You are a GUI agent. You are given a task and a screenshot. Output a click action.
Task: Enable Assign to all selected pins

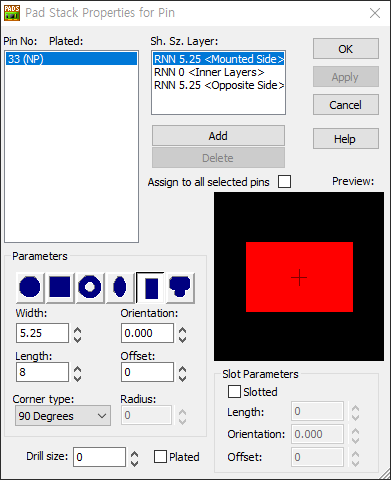tap(284, 182)
